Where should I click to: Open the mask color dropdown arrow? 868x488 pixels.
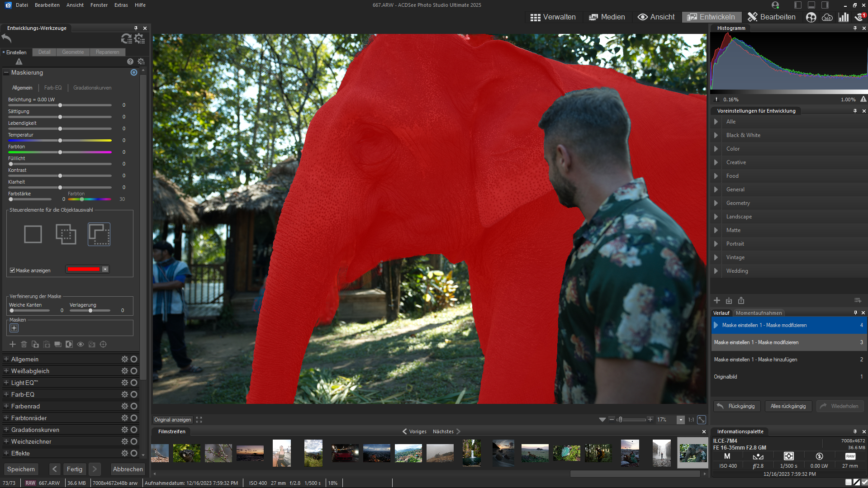[105, 269]
